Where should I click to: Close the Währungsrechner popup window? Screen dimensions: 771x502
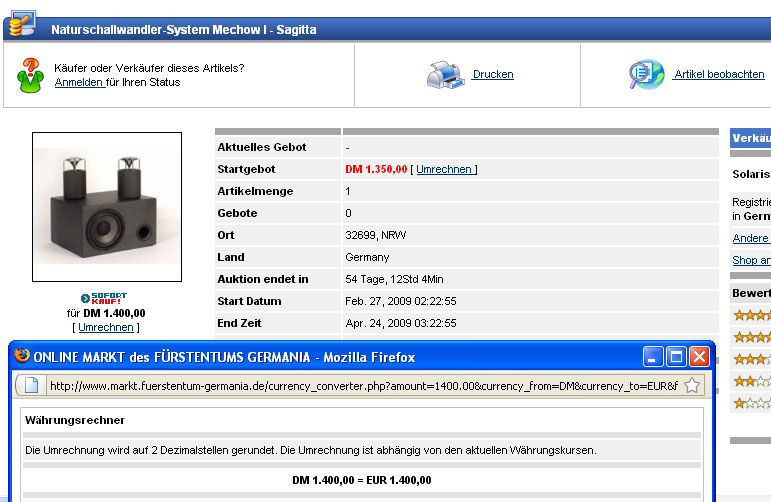coord(699,357)
